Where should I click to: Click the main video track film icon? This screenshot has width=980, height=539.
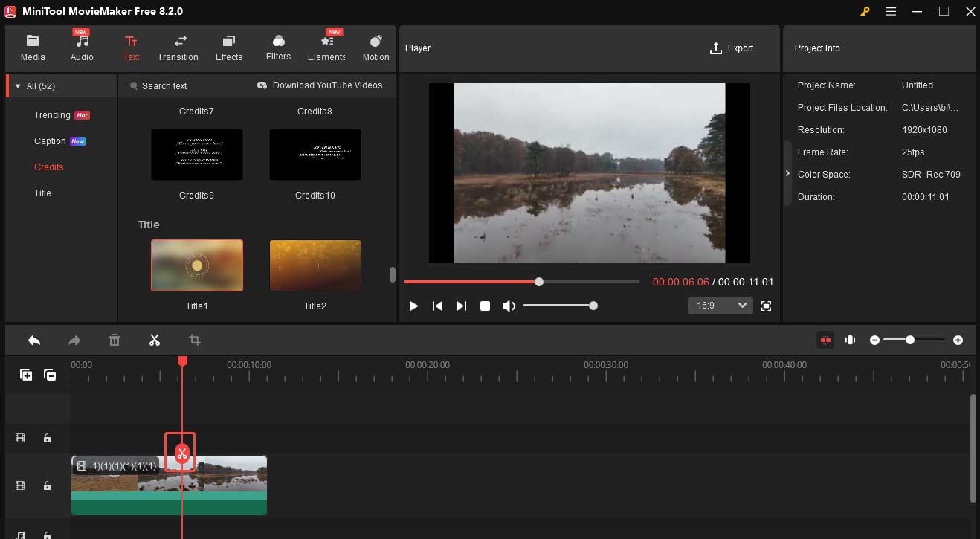coord(20,485)
